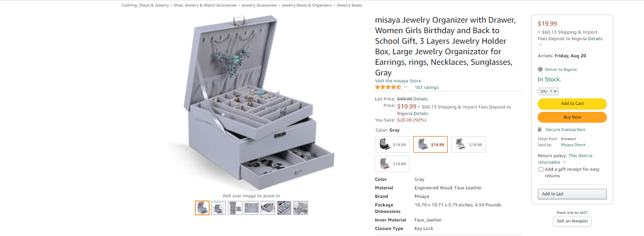Choose the black color option swatch

pyautogui.click(x=392, y=145)
